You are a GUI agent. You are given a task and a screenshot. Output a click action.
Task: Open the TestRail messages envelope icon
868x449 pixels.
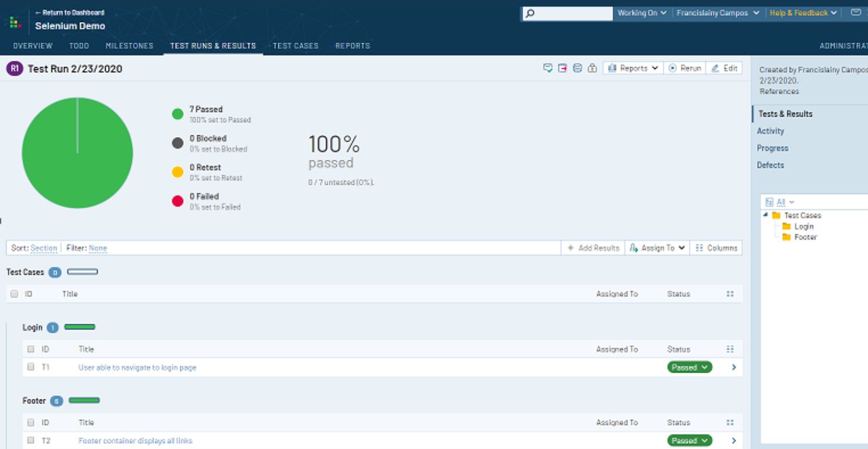855,12
